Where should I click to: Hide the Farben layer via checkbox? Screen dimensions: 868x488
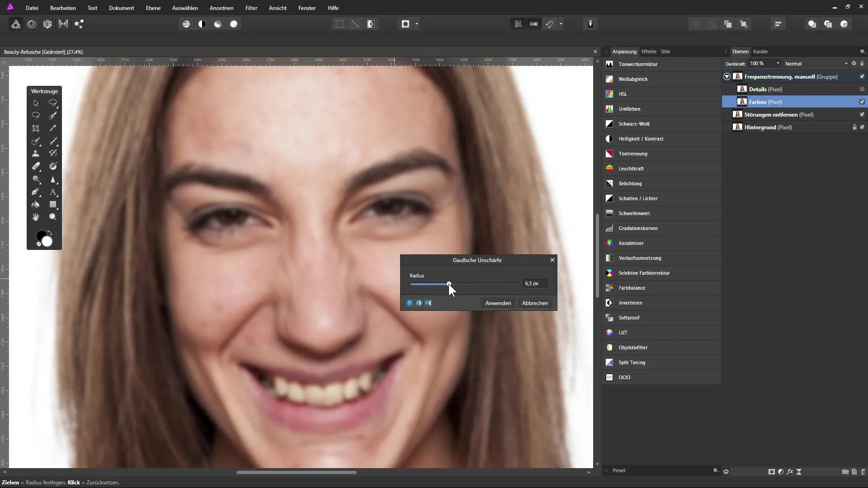862,102
